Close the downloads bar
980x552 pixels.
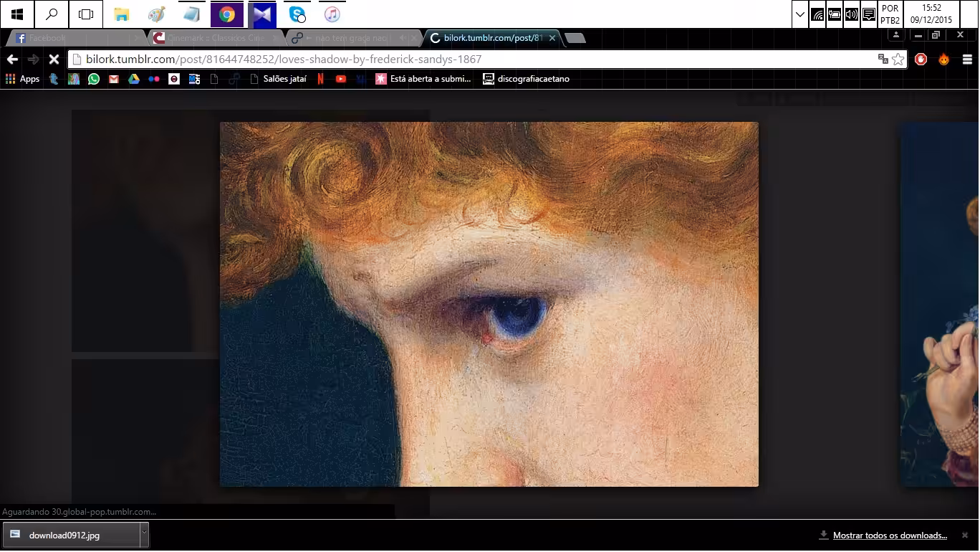coord(964,536)
